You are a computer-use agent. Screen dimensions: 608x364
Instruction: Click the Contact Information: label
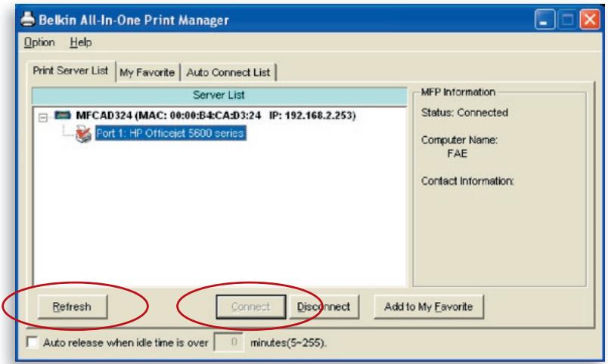click(467, 180)
